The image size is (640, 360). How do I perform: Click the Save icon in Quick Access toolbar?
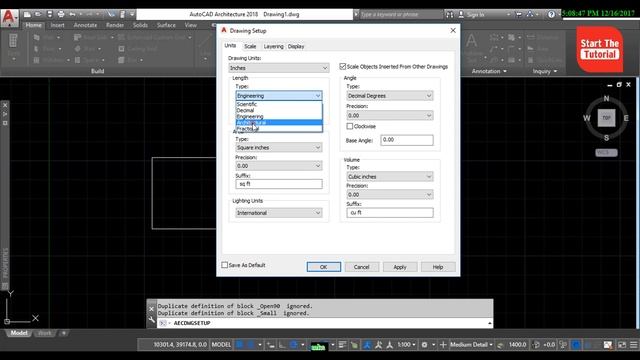pyautogui.click(x=49, y=14)
